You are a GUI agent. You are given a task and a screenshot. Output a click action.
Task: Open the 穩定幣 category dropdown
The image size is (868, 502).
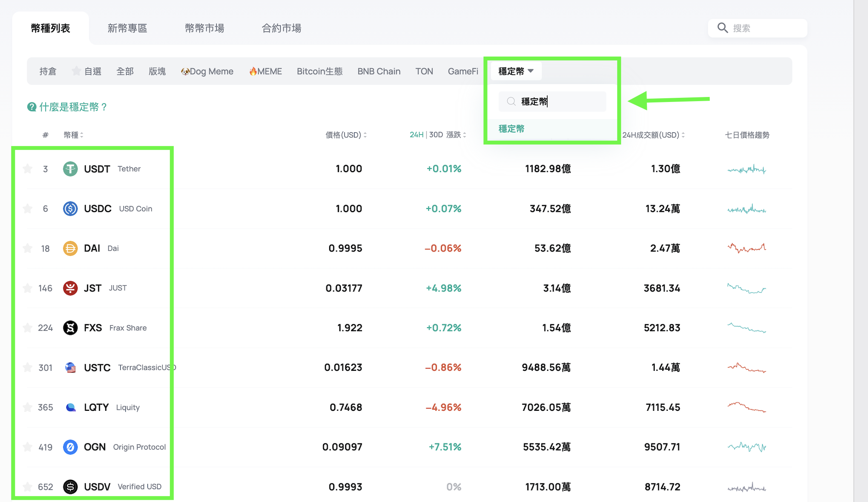pyautogui.click(x=516, y=71)
